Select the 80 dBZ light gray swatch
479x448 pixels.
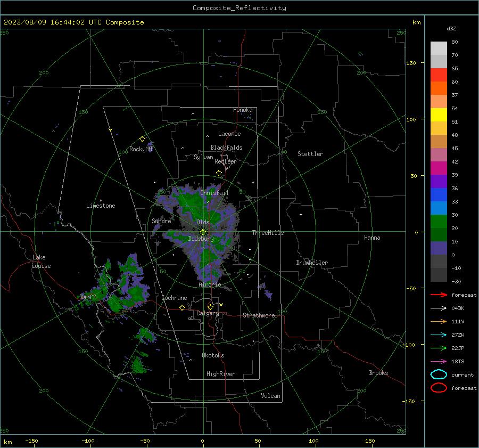tap(439, 48)
